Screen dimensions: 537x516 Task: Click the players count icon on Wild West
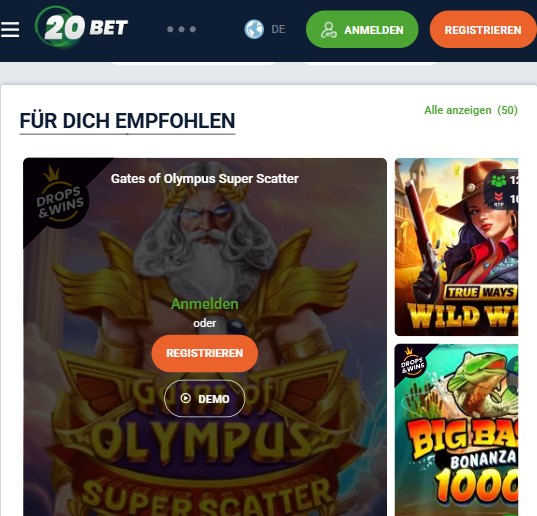tap(499, 180)
